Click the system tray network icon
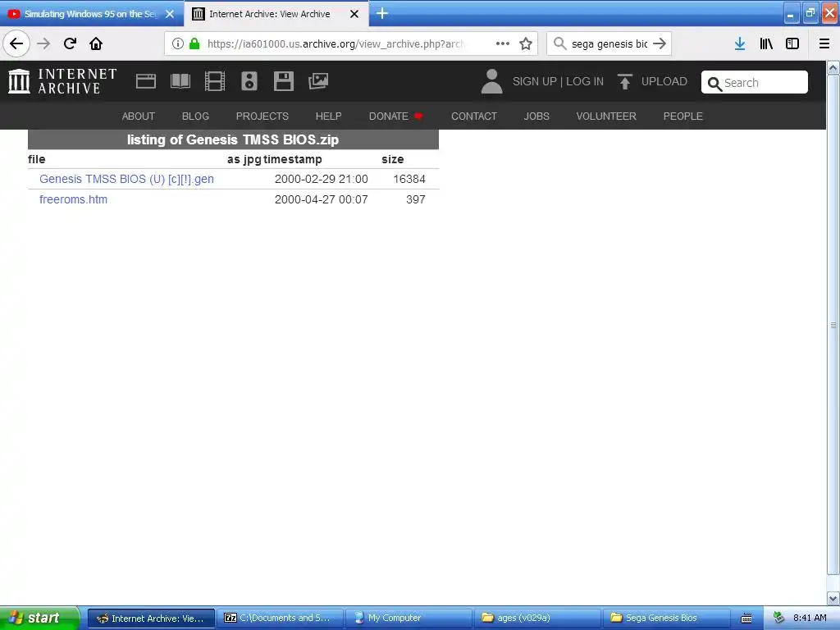 tap(778, 619)
